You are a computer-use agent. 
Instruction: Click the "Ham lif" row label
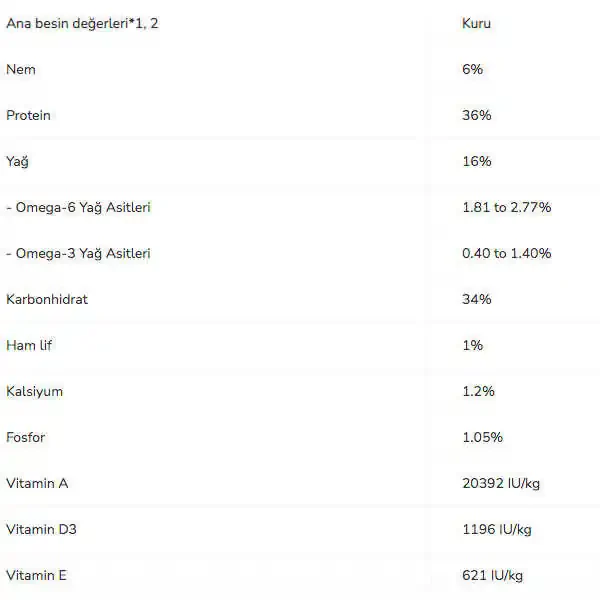click(28, 345)
